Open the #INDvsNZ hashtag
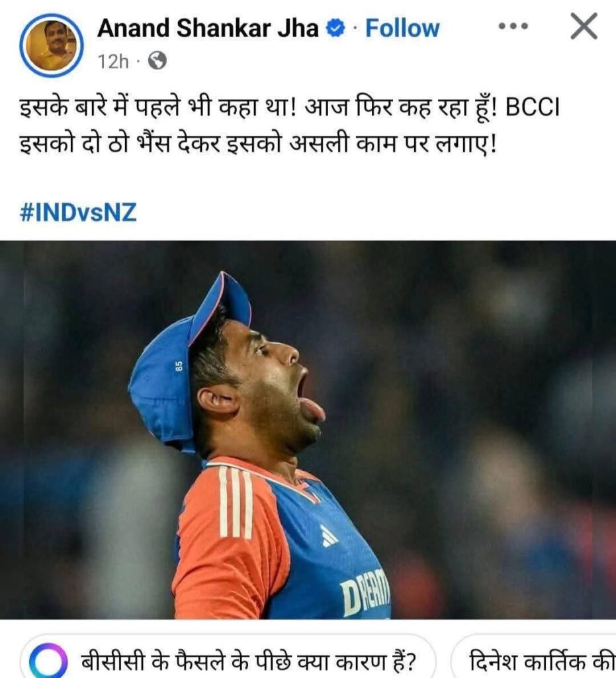The width and height of the screenshot is (616, 678). click(x=78, y=213)
